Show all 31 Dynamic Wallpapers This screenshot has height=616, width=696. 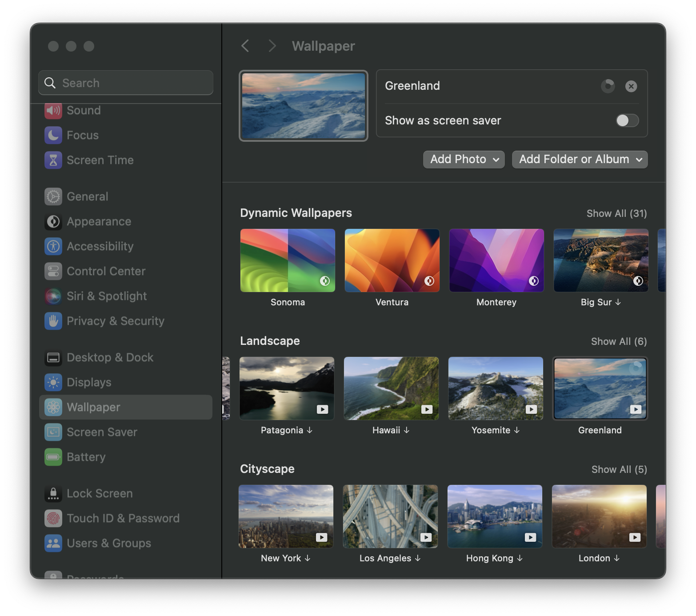coord(616,213)
